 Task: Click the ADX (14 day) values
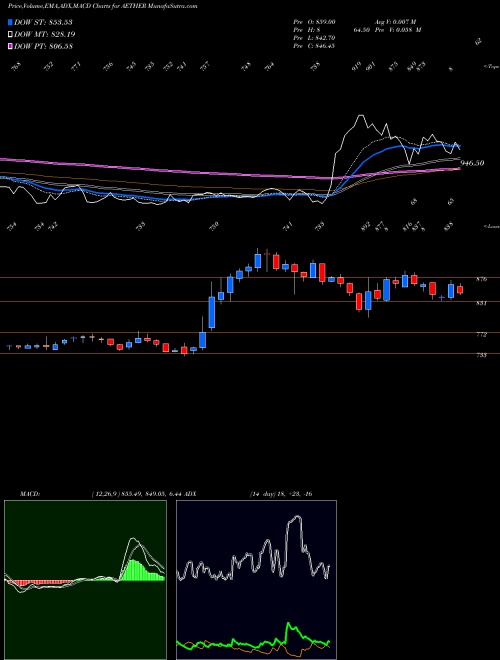point(281,494)
